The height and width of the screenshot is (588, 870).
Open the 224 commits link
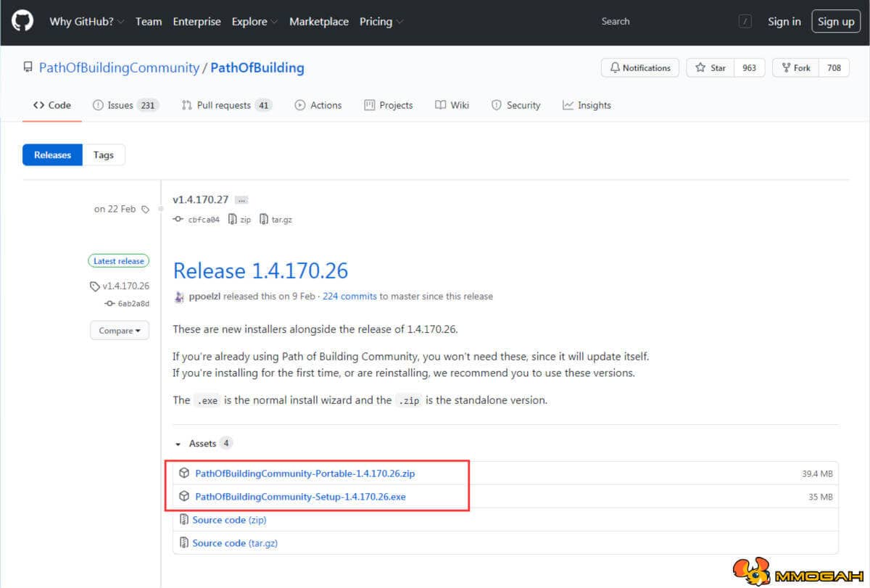(x=349, y=297)
